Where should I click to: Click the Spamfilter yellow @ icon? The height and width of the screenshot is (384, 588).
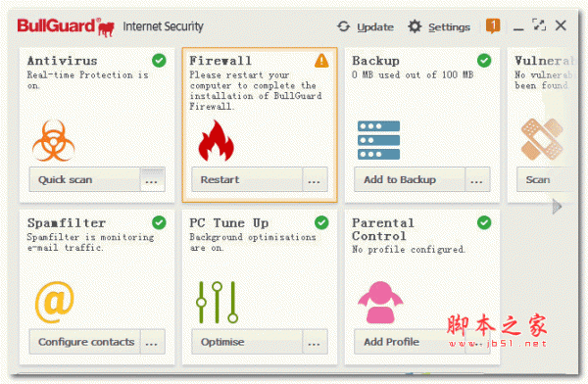click(55, 303)
